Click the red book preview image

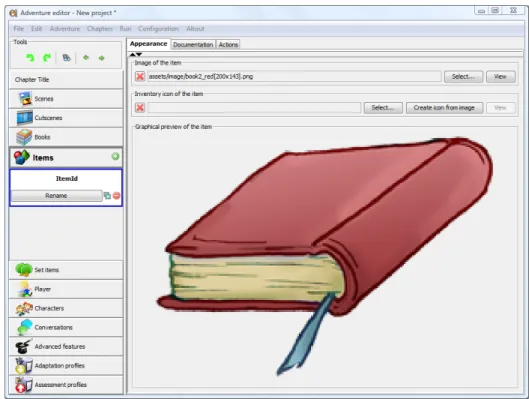[x=325, y=256]
